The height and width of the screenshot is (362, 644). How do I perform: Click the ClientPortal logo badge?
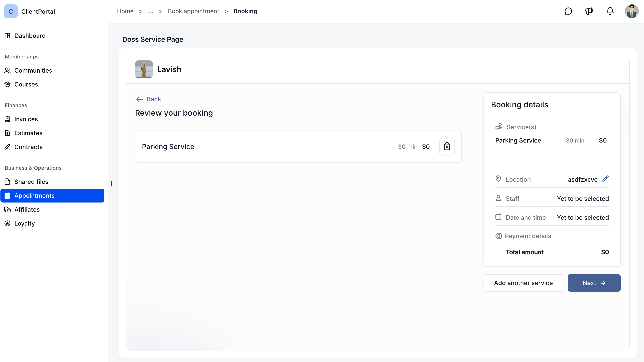tap(11, 11)
